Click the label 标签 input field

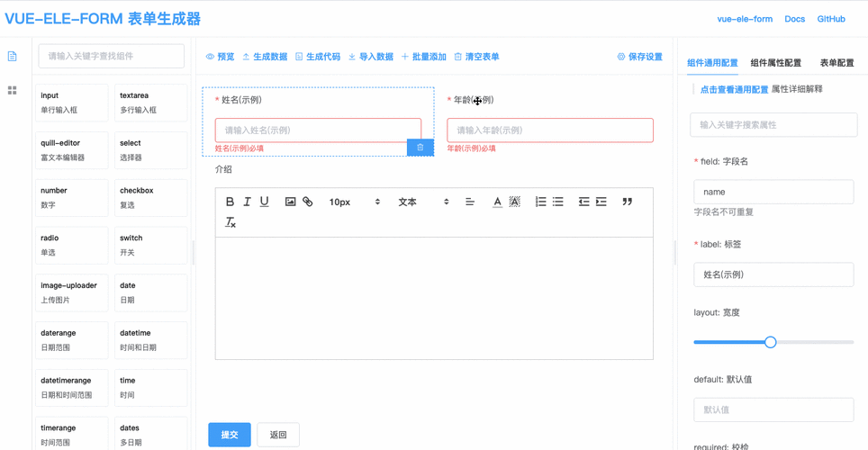click(x=773, y=274)
